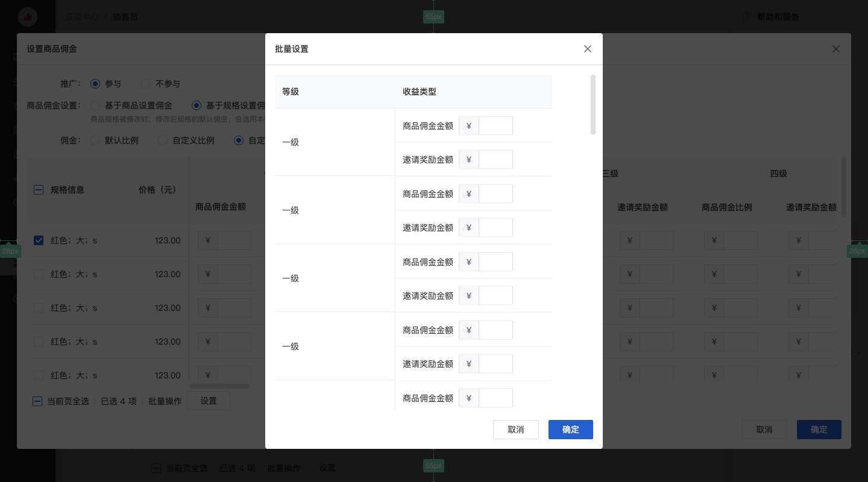
Task: Click the thumbs-up logo icon at top left
Action: (28, 17)
